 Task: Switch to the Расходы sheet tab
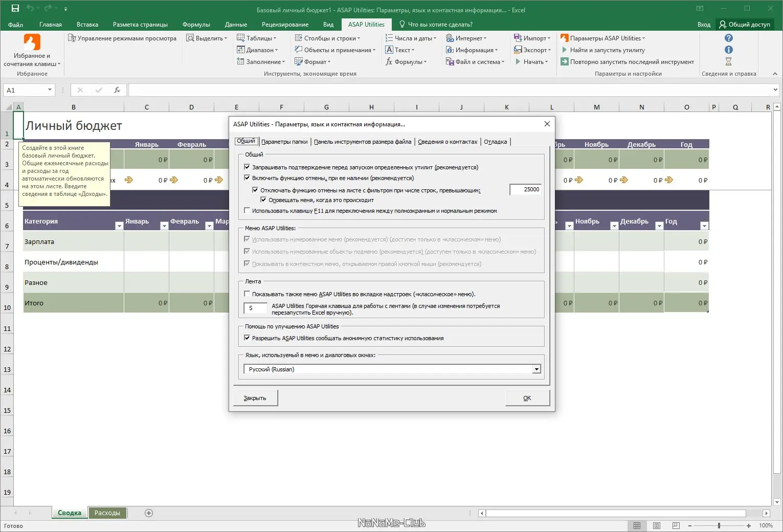click(107, 513)
